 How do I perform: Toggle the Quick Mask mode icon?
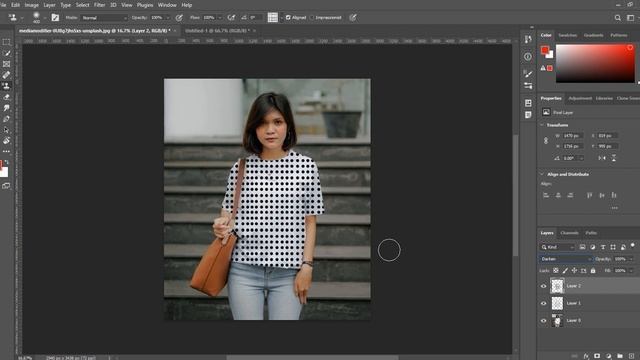tap(6, 186)
